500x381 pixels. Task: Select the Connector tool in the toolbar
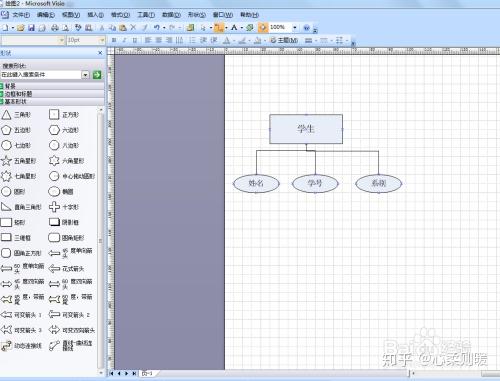tap(219, 27)
